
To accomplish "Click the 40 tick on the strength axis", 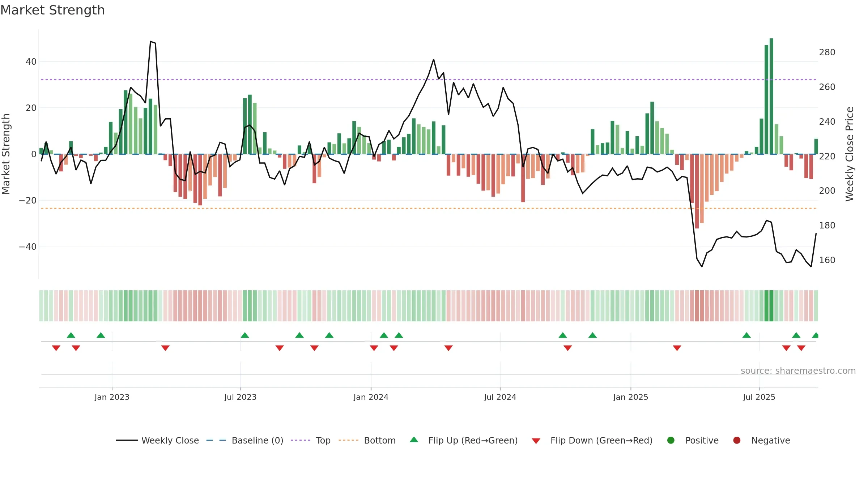I will (31, 62).
